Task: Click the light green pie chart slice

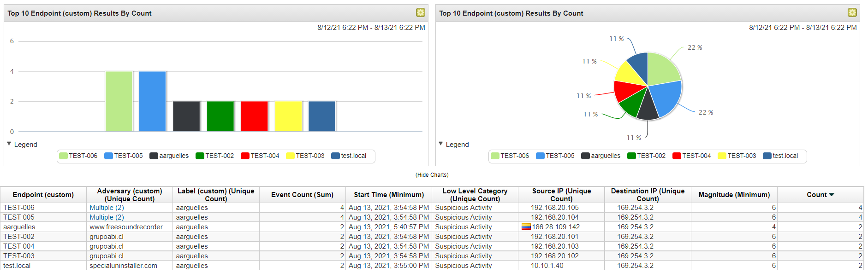Action: click(x=662, y=69)
